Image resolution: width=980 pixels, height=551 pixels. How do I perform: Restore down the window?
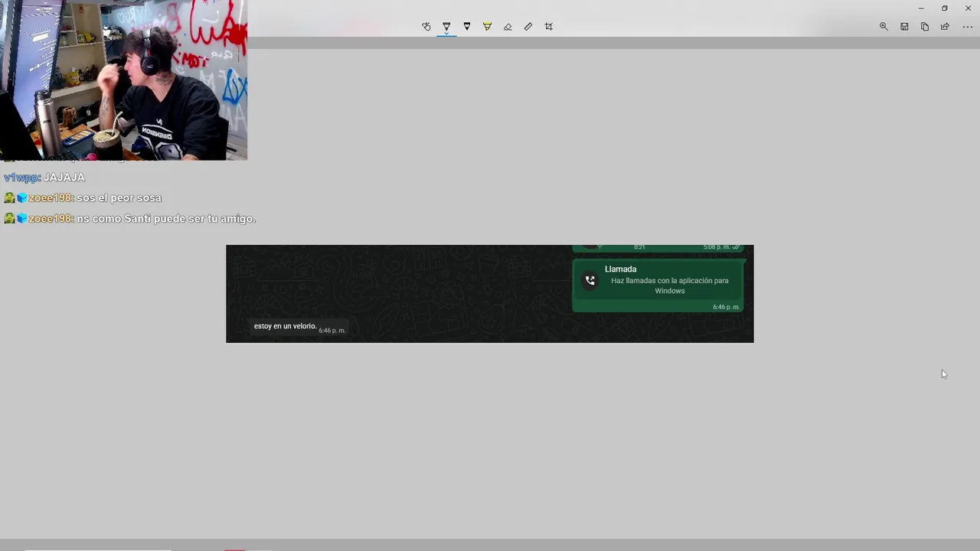pos(944,8)
